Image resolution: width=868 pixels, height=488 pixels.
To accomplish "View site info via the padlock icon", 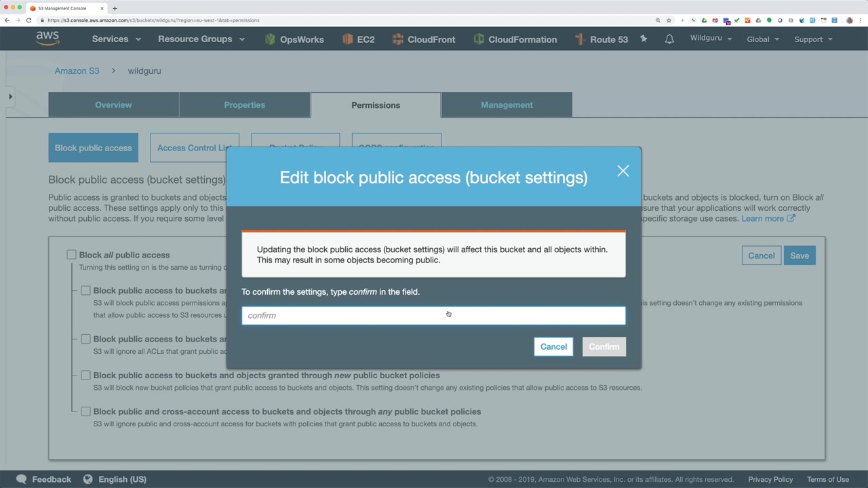I will (x=42, y=20).
